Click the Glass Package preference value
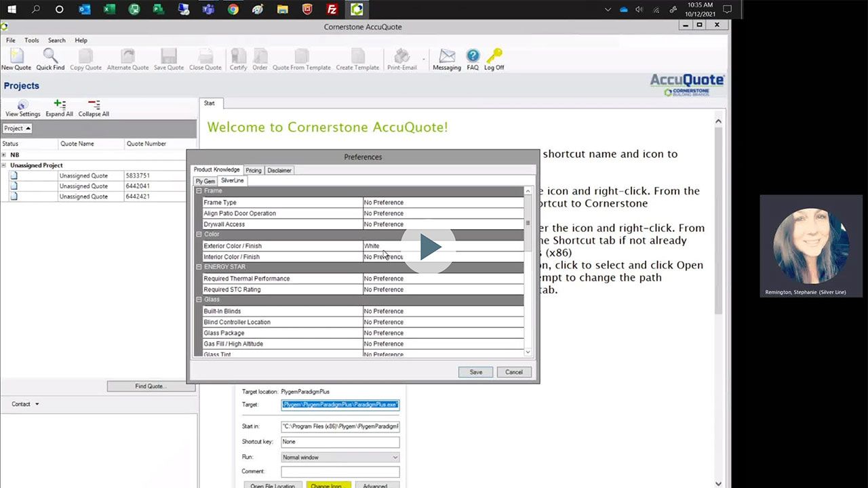868x488 pixels. tap(443, 333)
